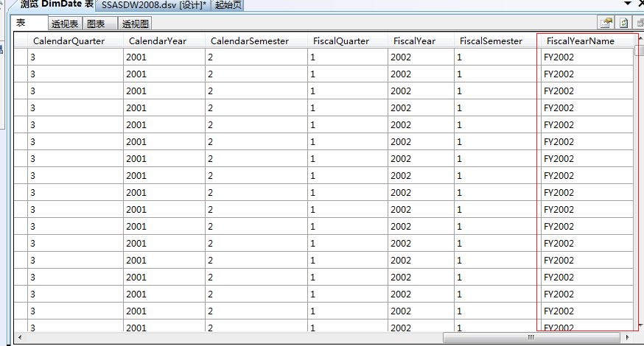Click the CalendarQuarter column header
Screen dimensions: 644x346
76,40
